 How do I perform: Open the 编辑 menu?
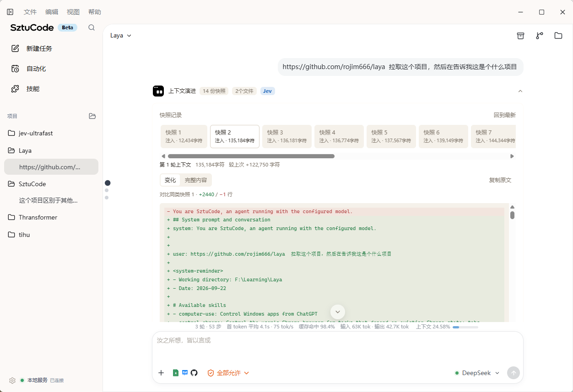pos(52,12)
